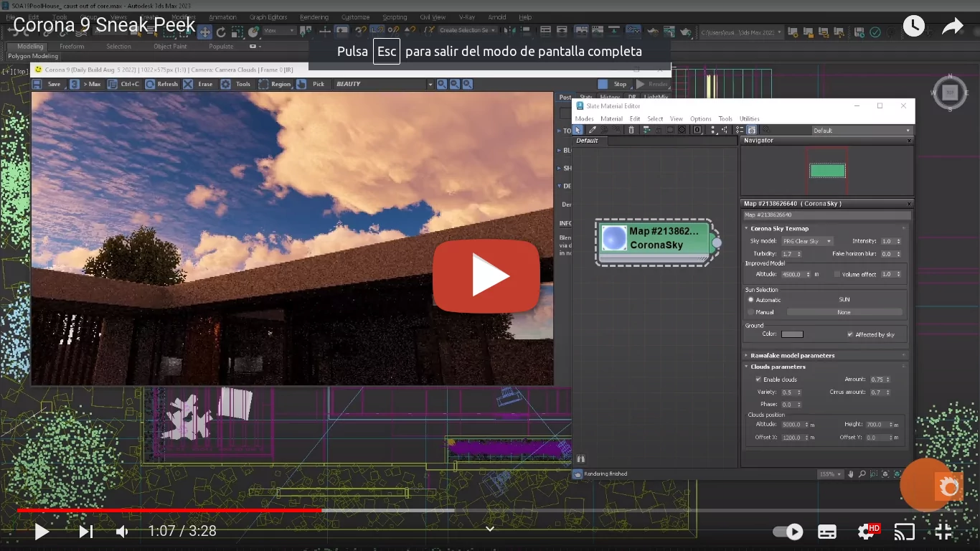Click Map #2138626640 name field
Screen dimensions: 980x551
click(826, 215)
